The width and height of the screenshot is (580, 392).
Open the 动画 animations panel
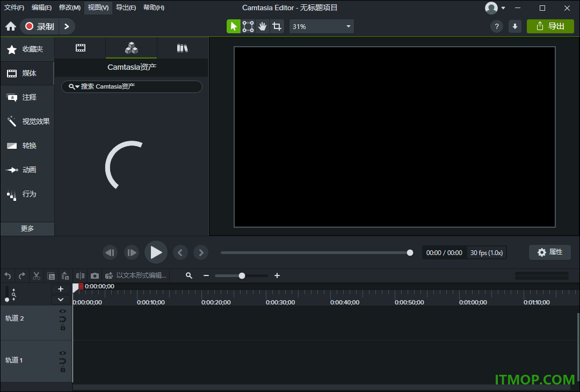point(27,170)
